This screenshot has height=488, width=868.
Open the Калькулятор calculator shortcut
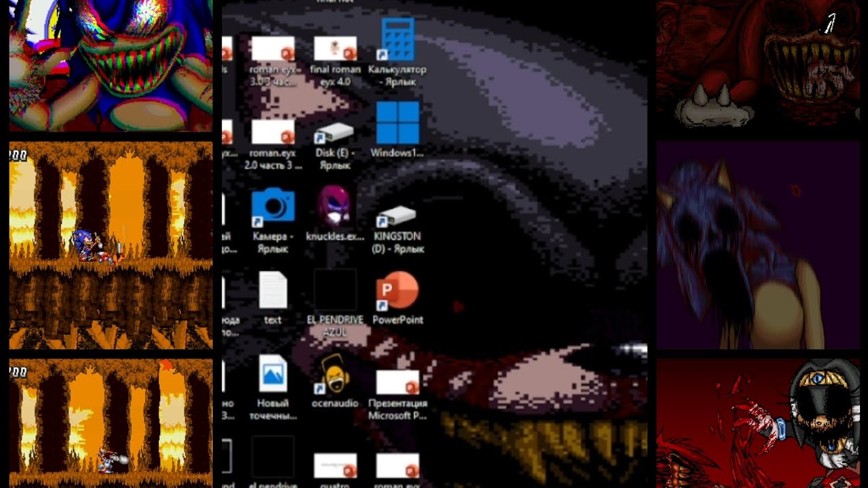click(397, 53)
